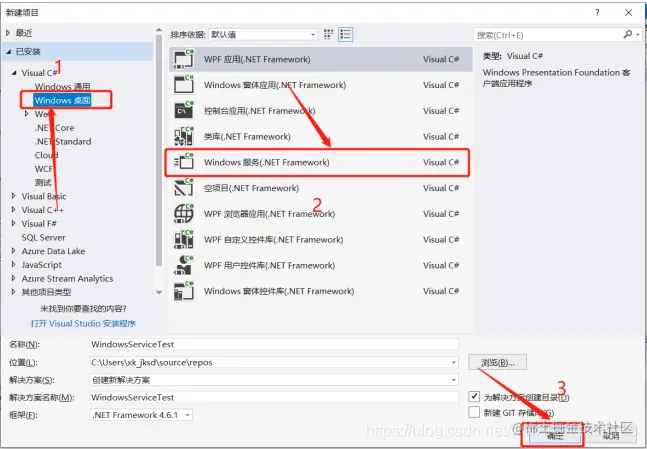Expand the Azure Stream Analytics node
The image size is (647, 449).
pyautogui.click(x=14, y=278)
